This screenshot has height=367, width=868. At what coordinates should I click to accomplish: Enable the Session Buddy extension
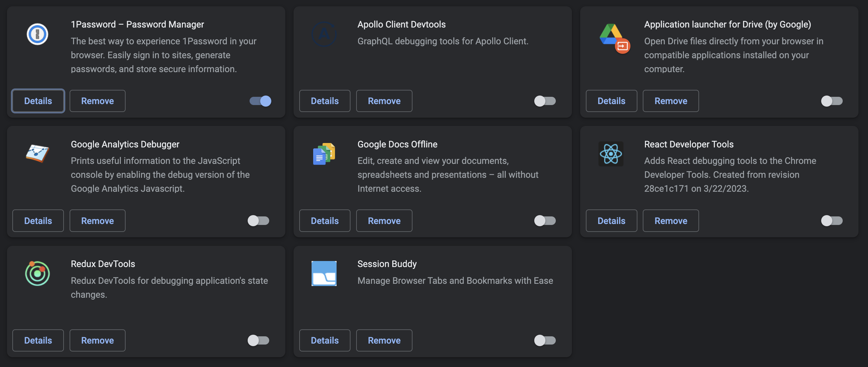(544, 340)
